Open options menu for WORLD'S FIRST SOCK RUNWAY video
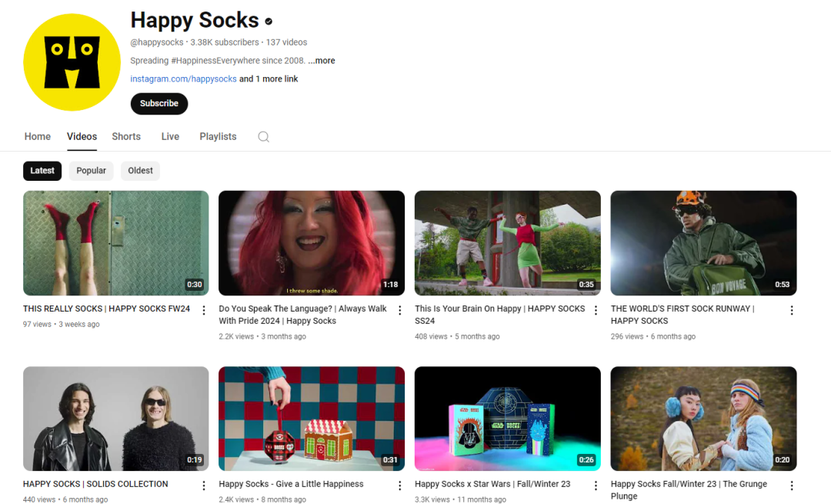 point(792,311)
